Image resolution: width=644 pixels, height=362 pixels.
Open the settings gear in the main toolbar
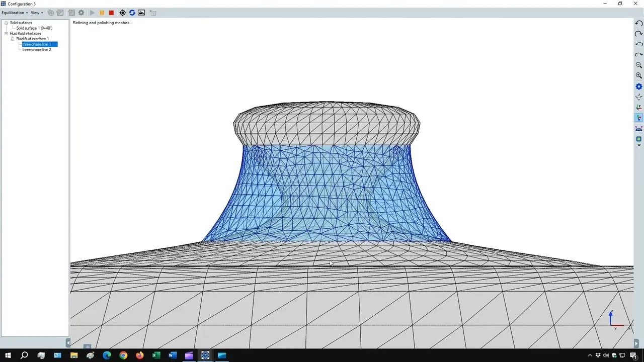click(81, 13)
